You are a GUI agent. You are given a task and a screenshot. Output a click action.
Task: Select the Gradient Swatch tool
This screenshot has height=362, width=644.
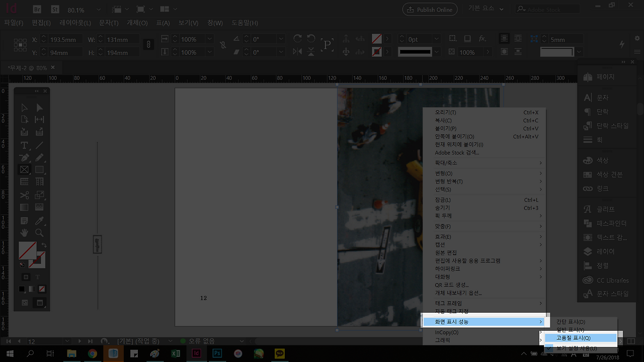pos(24,207)
